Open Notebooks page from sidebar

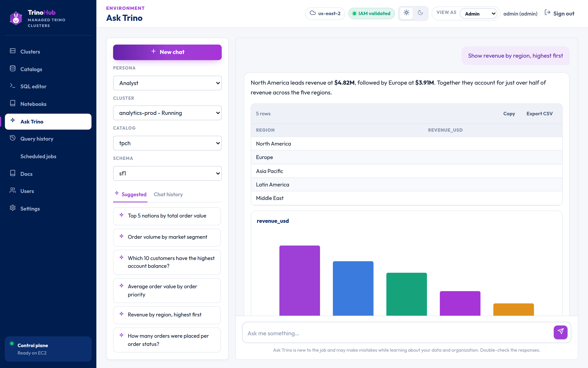click(x=48, y=104)
